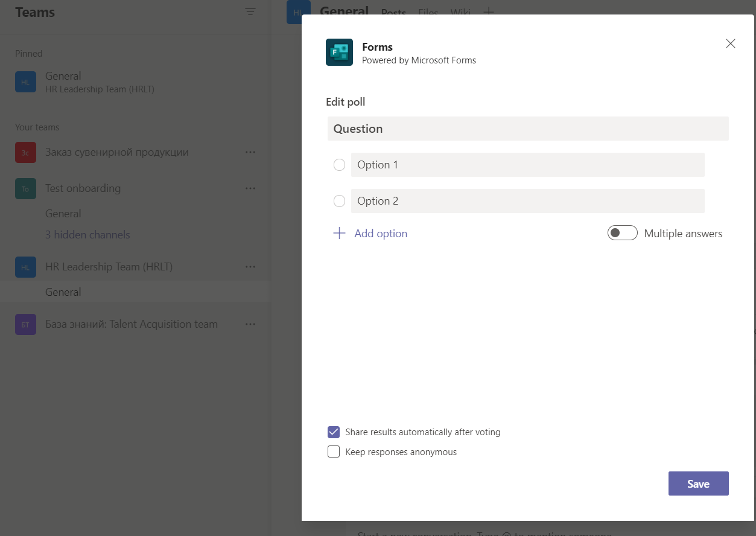Save the poll
The image size is (756, 536).
pyautogui.click(x=699, y=483)
